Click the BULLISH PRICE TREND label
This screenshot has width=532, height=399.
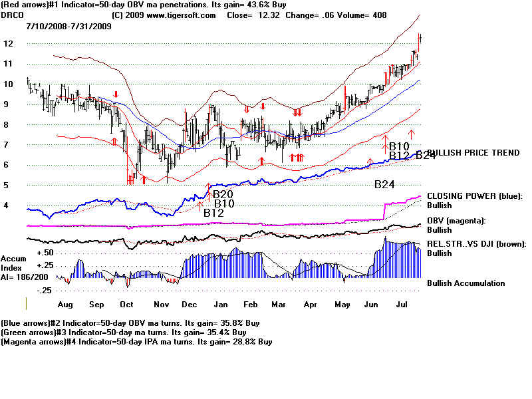click(473, 153)
